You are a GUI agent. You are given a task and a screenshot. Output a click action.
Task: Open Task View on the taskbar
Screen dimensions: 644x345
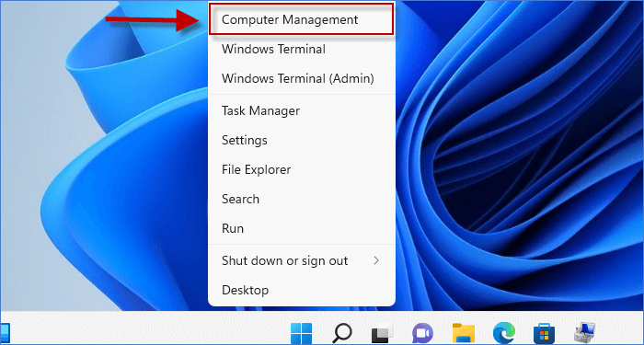click(x=383, y=333)
